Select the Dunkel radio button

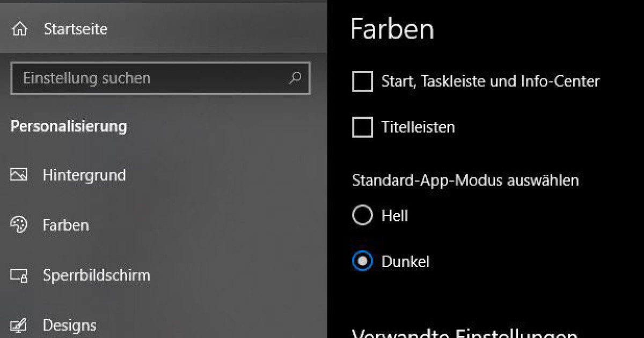[362, 262]
